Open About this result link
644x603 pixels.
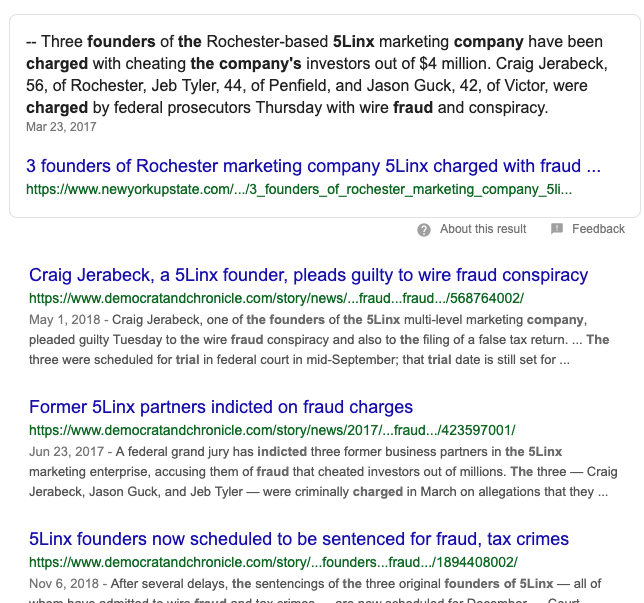[483, 229]
